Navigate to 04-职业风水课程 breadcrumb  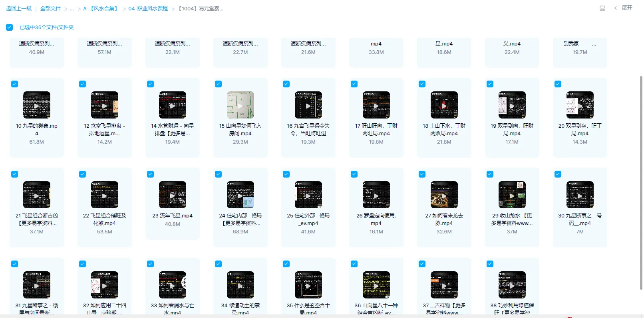(148, 8)
